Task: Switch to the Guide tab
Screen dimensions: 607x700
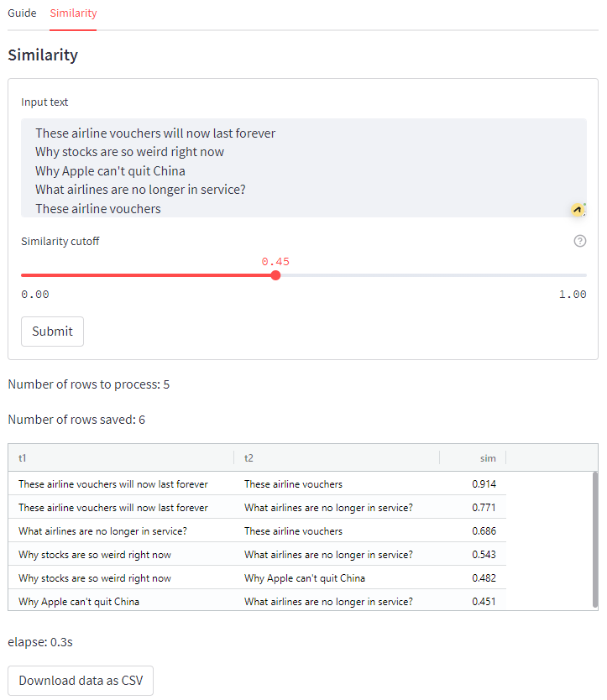Action: pos(22,13)
